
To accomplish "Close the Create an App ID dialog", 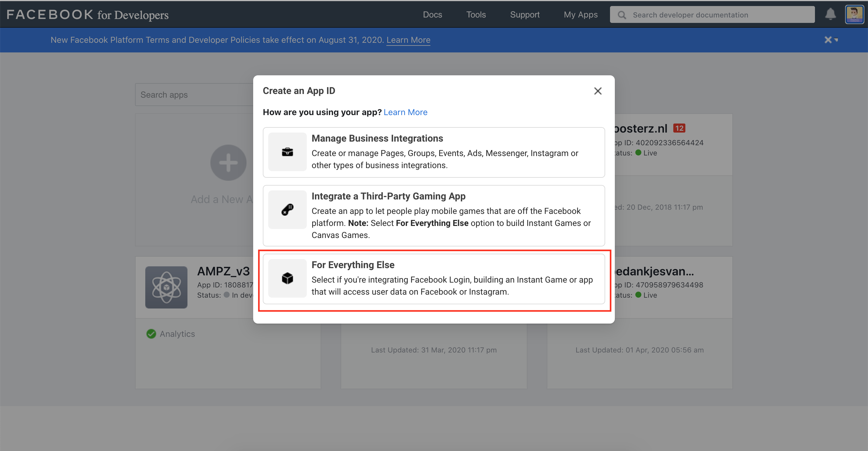I will pyautogui.click(x=598, y=91).
